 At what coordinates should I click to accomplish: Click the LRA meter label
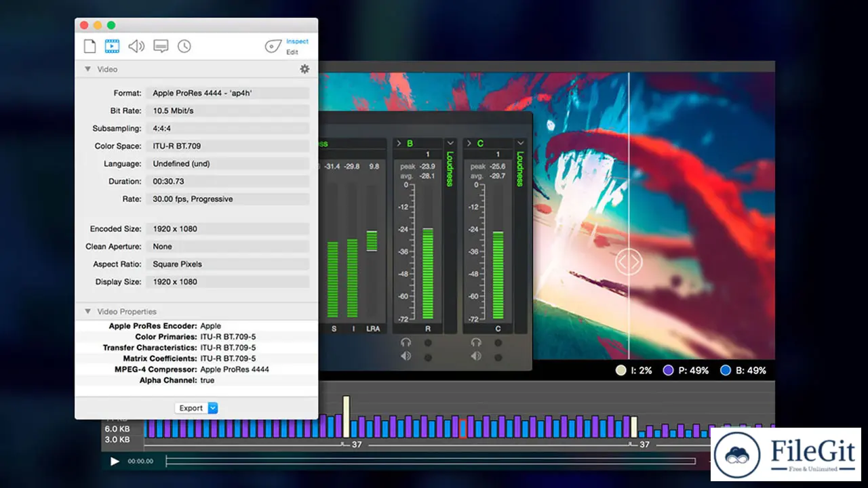pyautogui.click(x=373, y=329)
